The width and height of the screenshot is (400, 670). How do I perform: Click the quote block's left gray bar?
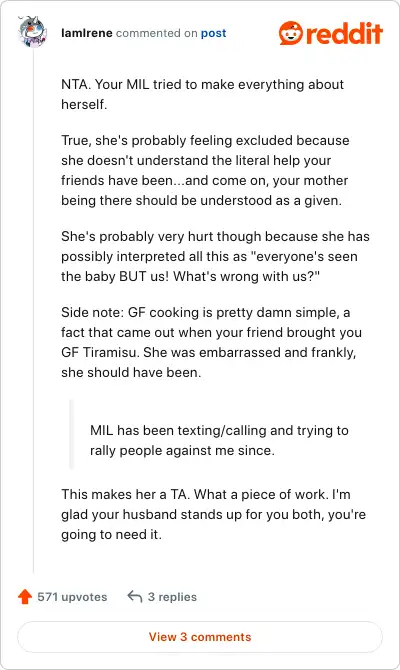71,435
